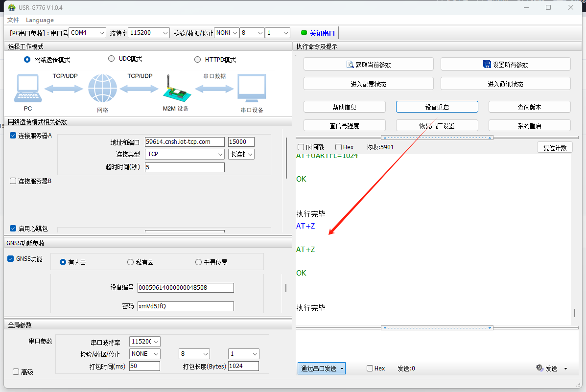Select the 私有云 radio option
This screenshot has height=392, width=586.
tap(131, 262)
